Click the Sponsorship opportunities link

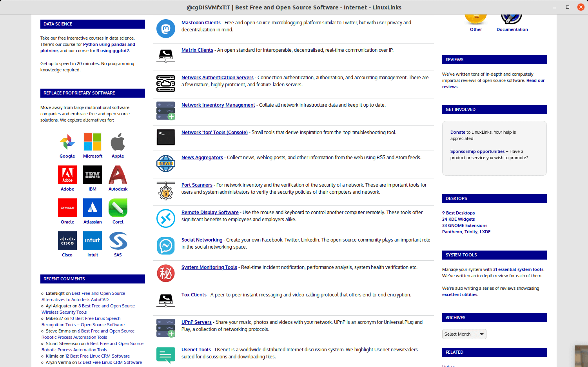(x=477, y=152)
